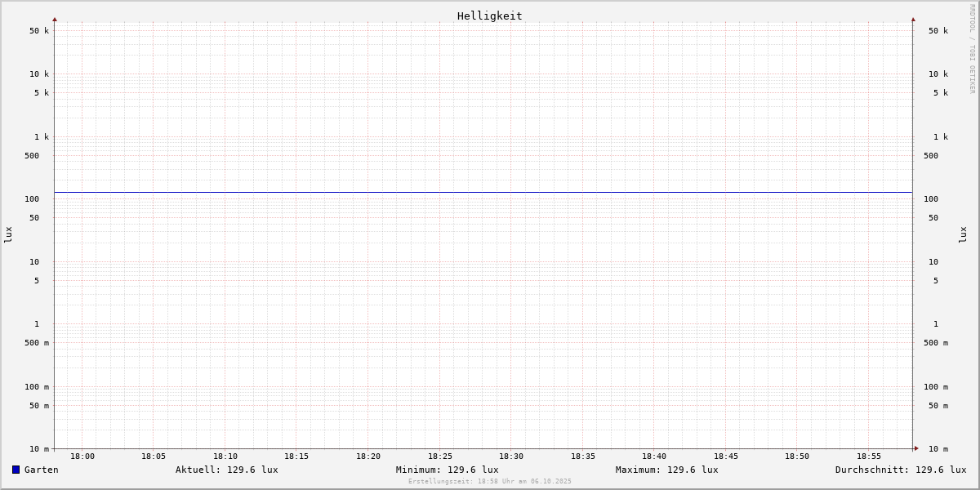
Task: Select the Helligkeit chart title
Action: click(489, 16)
